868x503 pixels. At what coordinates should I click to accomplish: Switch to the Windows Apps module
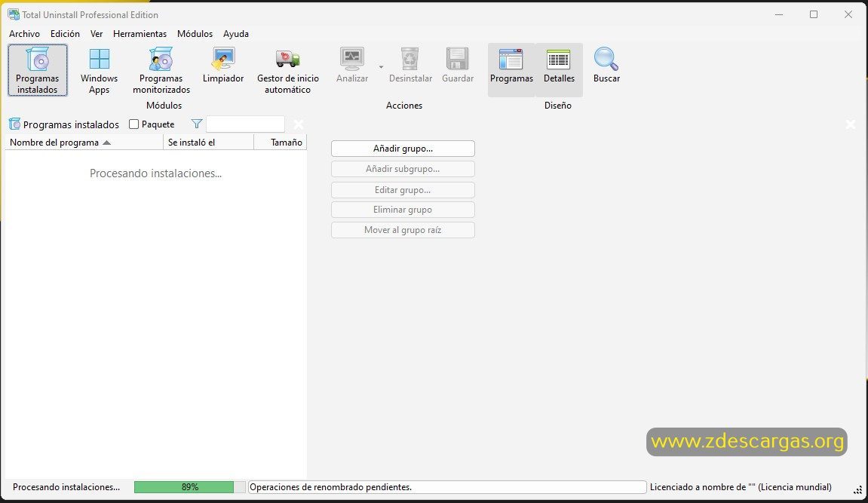coord(99,70)
